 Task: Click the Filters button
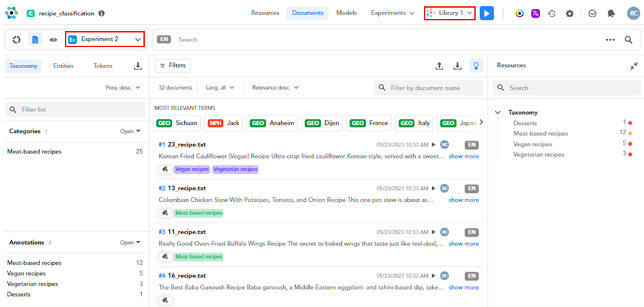[173, 66]
